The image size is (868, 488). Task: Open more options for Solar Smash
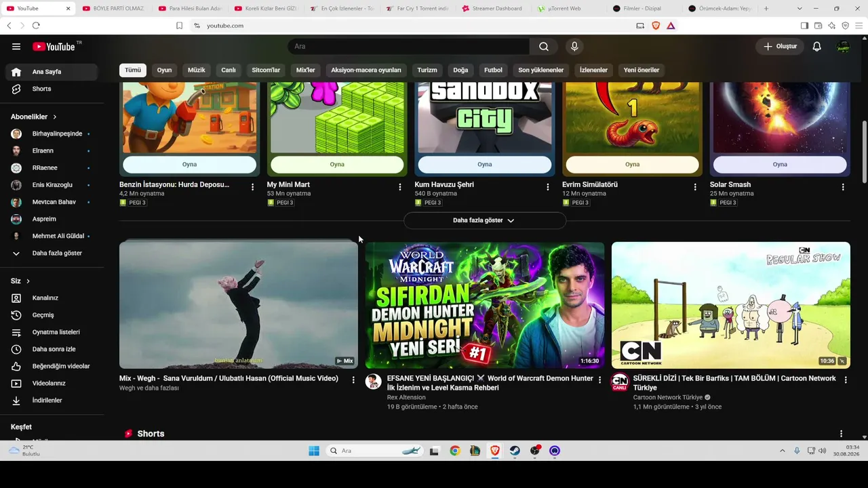click(x=843, y=187)
